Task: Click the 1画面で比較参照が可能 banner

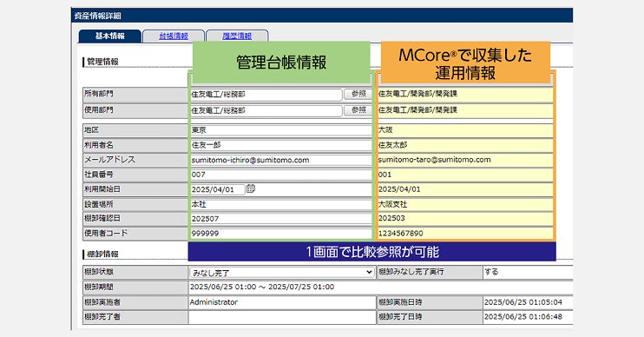Action: 372,252
